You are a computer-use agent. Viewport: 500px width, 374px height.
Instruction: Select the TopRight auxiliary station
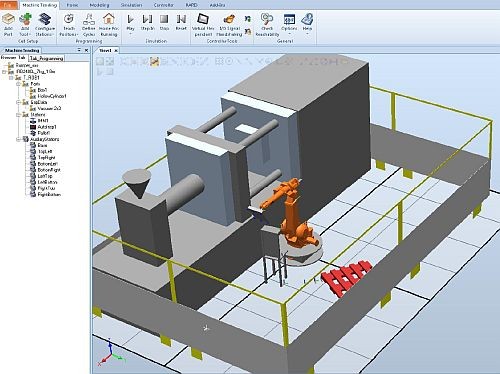46,157
